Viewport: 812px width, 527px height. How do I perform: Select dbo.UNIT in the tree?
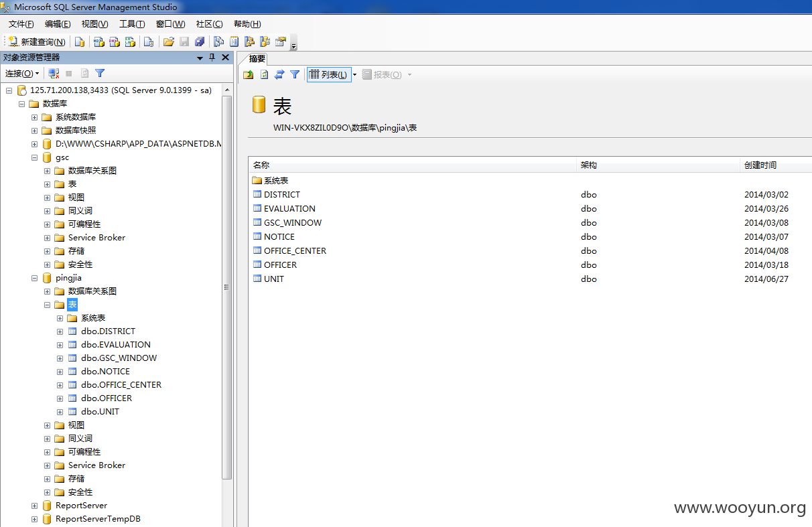coord(100,412)
